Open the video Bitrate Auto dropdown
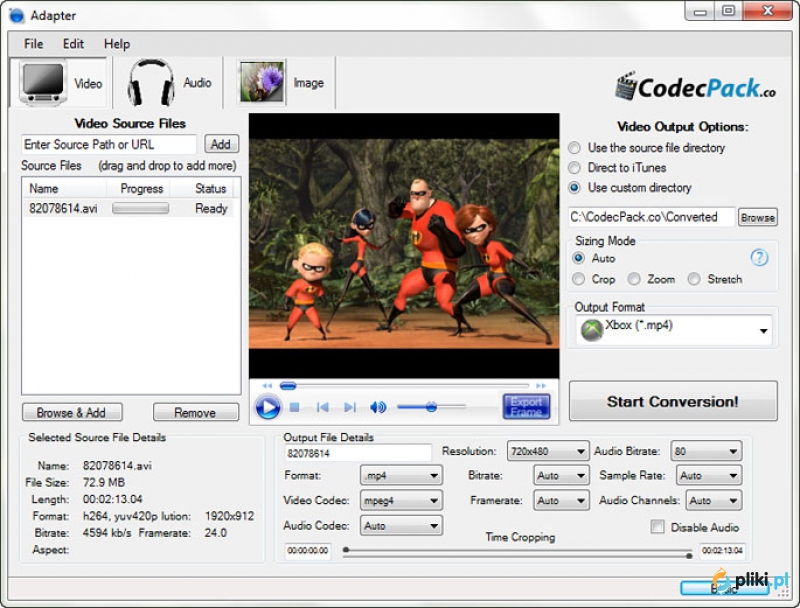This screenshot has height=608, width=800. (561, 475)
